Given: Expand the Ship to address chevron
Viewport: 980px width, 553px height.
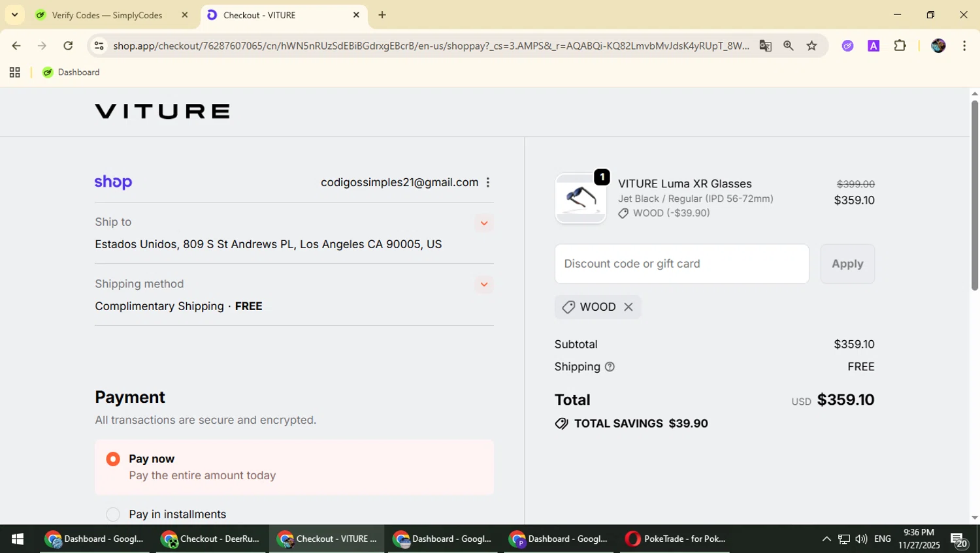Looking at the screenshot, I should pos(484,223).
